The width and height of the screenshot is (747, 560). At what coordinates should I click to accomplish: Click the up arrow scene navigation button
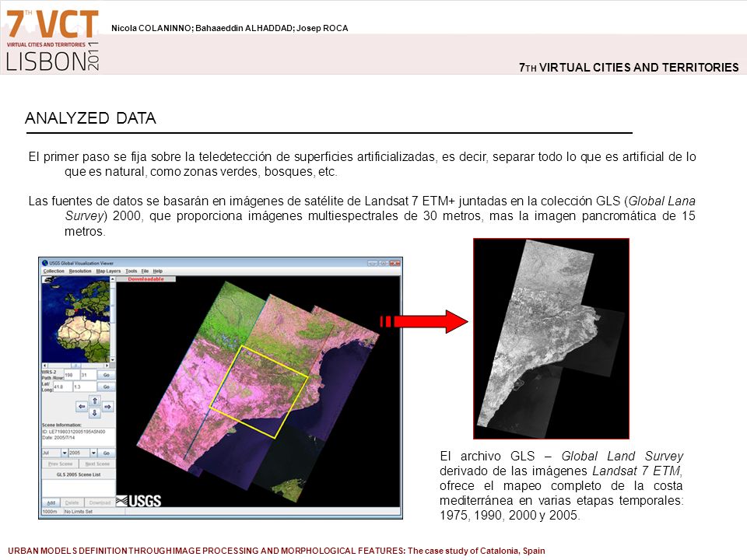pos(95,401)
